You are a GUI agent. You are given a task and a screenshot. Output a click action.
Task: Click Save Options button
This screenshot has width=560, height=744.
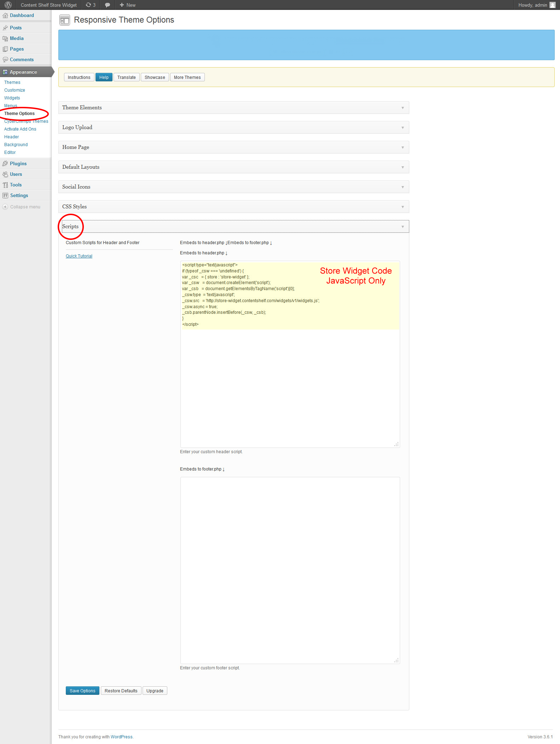82,691
